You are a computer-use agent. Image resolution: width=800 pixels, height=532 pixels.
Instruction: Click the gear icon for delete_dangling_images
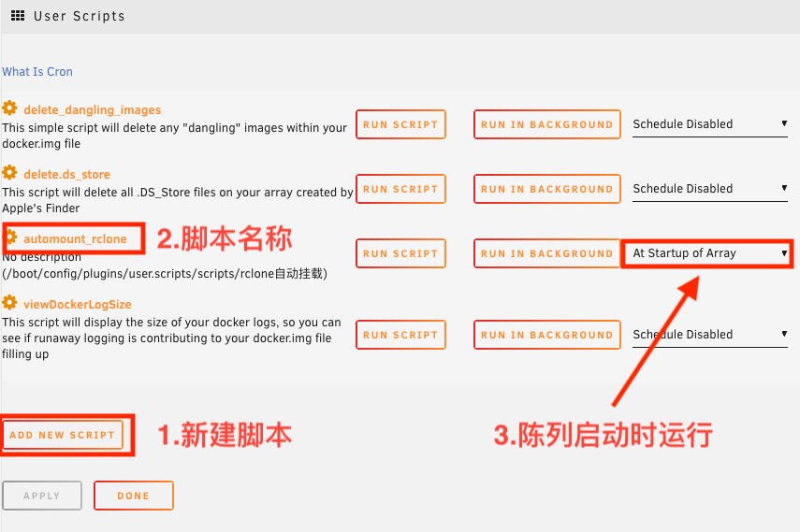[9, 108]
